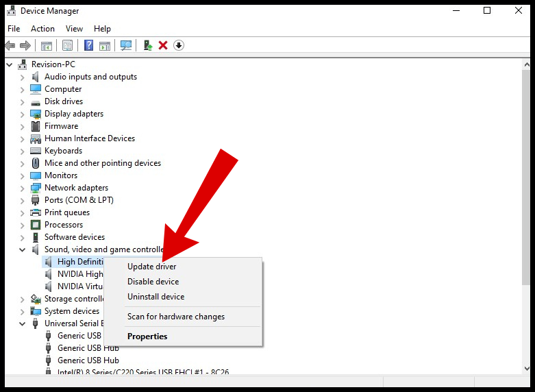This screenshot has height=392, width=535.
Task: Click the Mice and other pointing devices icon
Action: [36, 163]
